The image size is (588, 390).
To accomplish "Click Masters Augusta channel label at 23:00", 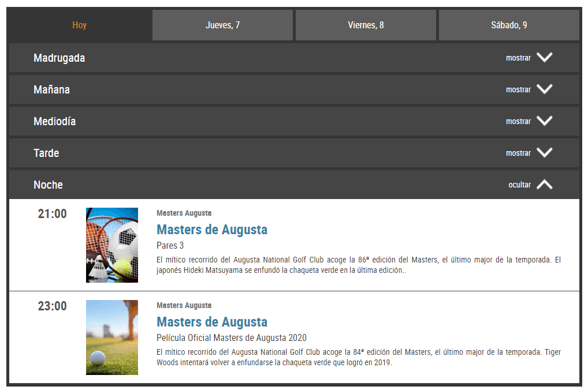I will coord(184,305).
